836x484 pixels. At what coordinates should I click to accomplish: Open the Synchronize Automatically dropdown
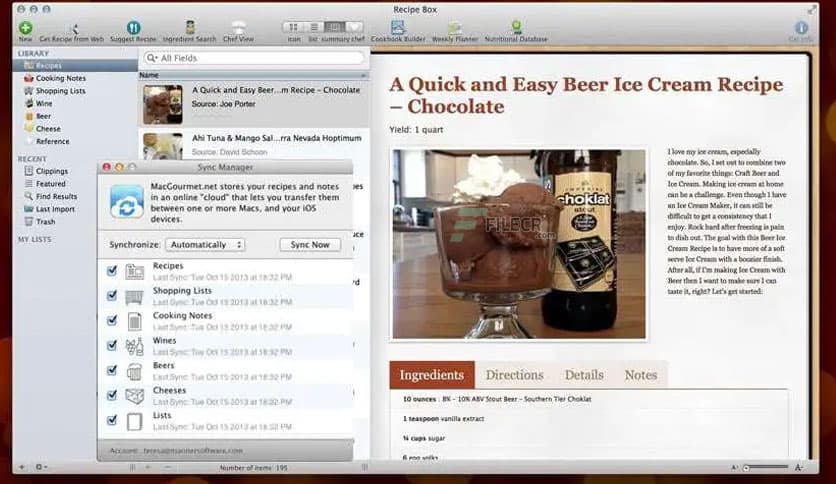click(205, 245)
